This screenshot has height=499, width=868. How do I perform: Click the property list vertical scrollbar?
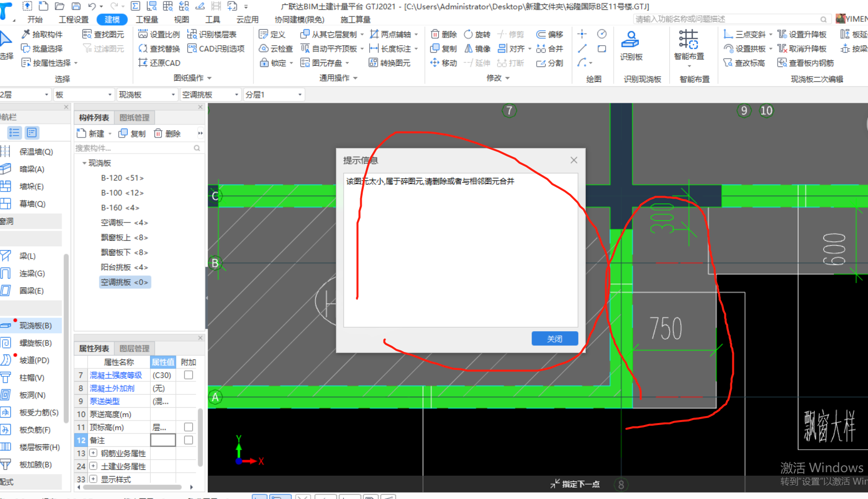pyautogui.click(x=200, y=437)
